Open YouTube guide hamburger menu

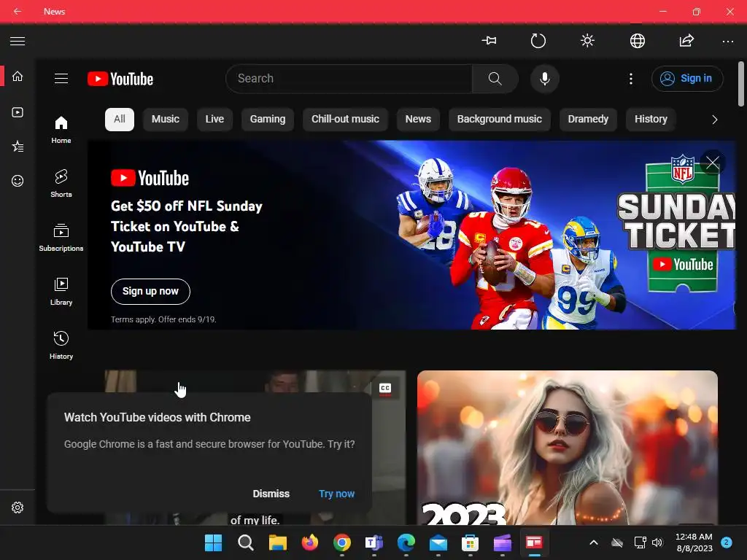[x=61, y=79]
